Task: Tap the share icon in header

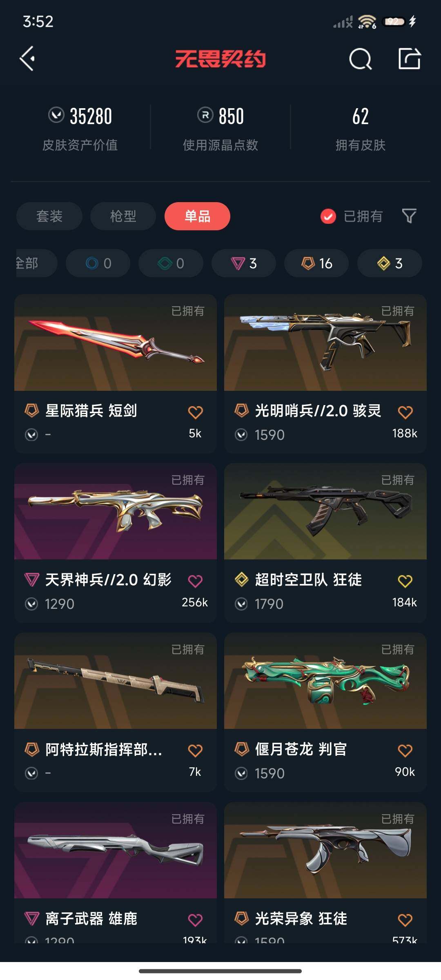Action: coord(410,58)
